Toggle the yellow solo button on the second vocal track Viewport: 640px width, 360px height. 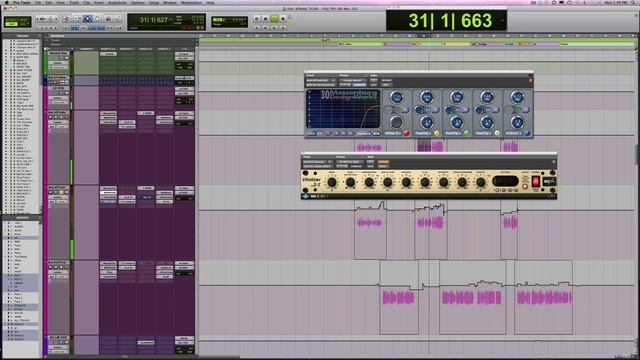(61, 192)
